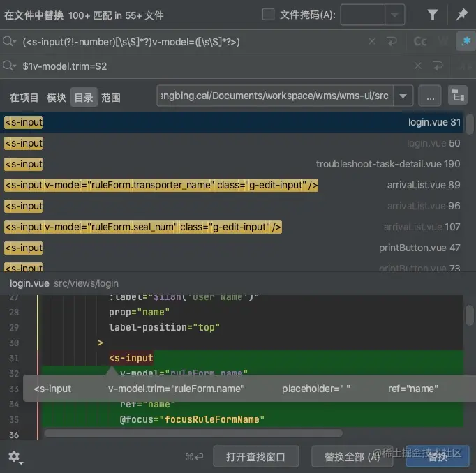Select result login.vue 50
This screenshot has height=473, width=476.
pos(232,143)
